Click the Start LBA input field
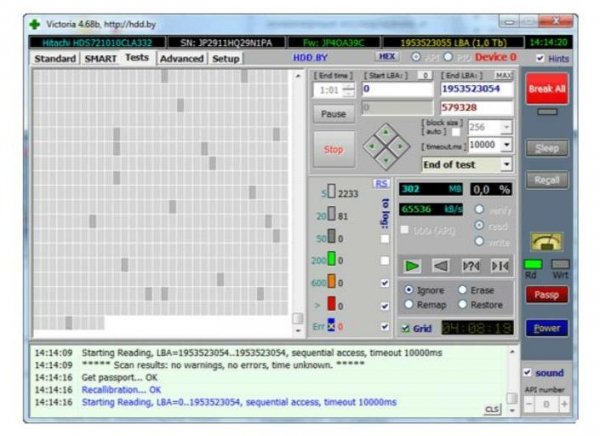The image size is (600, 436). click(x=397, y=89)
